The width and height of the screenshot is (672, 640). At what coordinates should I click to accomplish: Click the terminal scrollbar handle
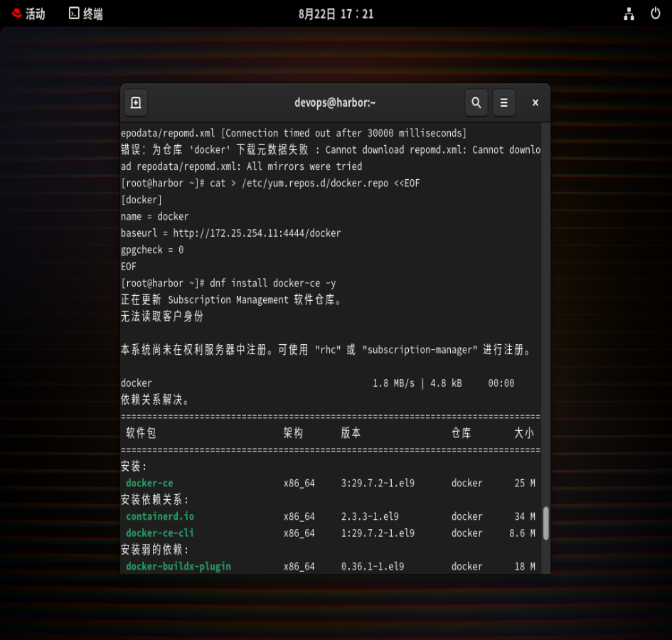coord(545,523)
